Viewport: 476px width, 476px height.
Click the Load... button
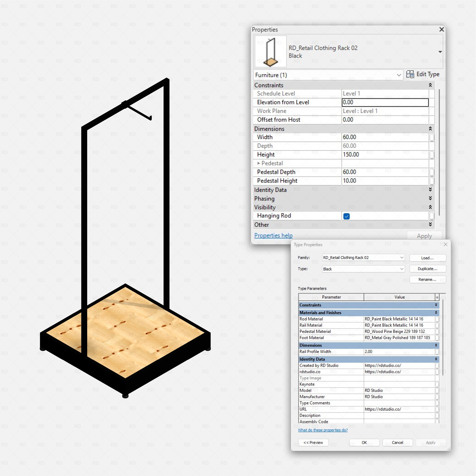point(428,258)
